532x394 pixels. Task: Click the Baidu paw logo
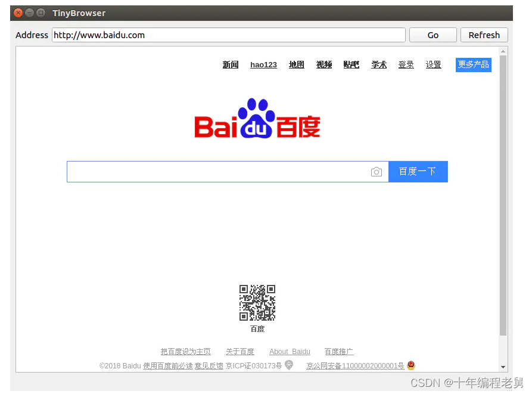257,119
